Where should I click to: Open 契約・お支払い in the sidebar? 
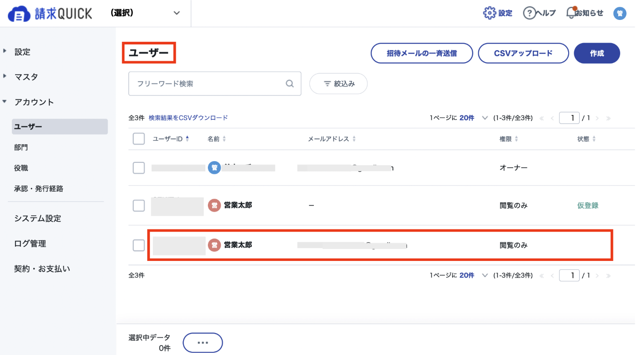pyautogui.click(x=42, y=269)
